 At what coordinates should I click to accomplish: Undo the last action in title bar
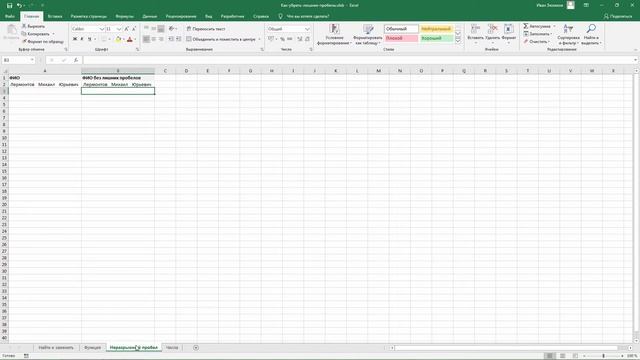click(19, 5)
